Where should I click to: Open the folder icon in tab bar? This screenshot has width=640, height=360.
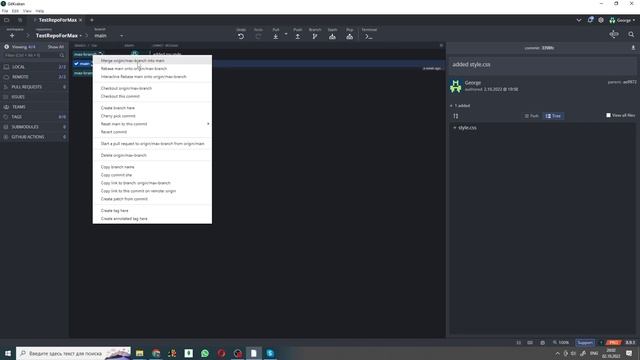coord(7,20)
